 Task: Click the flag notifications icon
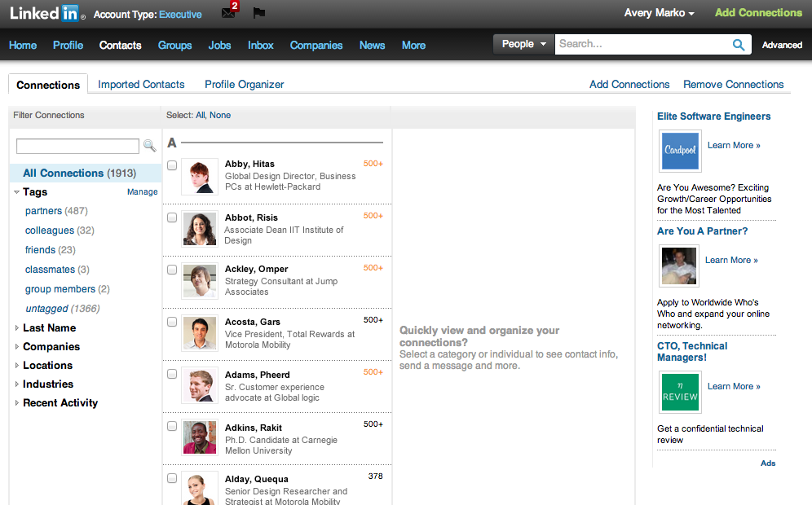point(259,13)
